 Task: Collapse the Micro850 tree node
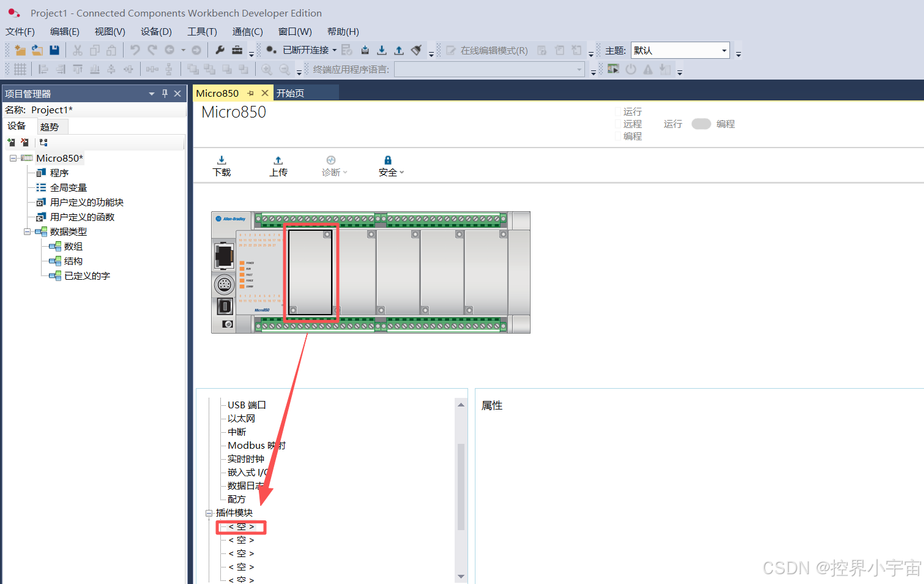[x=13, y=158]
